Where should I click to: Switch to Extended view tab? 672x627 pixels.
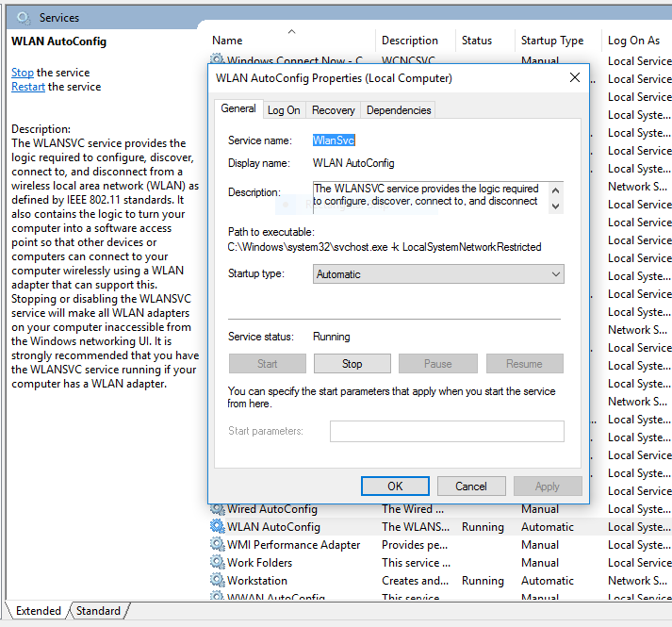pyautogui.click(x=38, y=611)
